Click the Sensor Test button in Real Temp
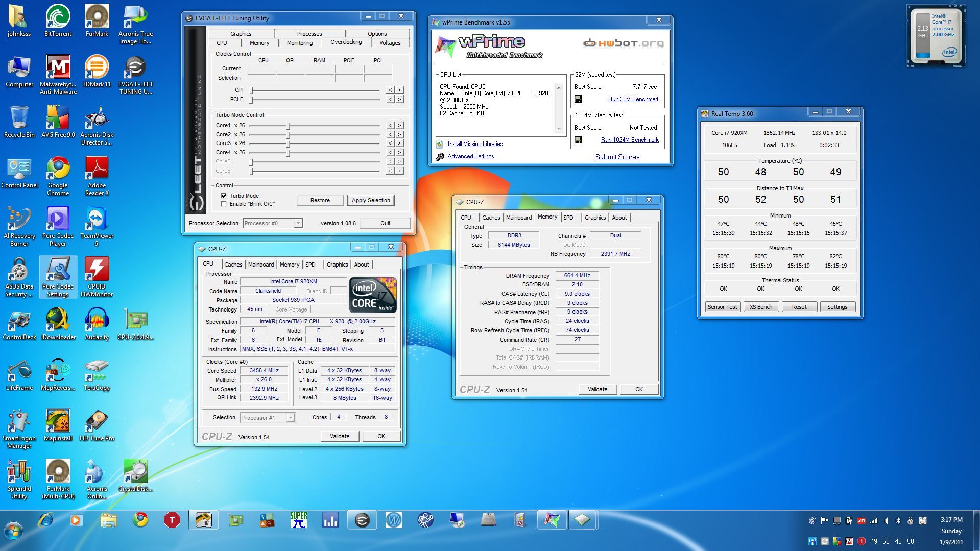The height and width of the screenshot is (551, 980). [722, 307]
